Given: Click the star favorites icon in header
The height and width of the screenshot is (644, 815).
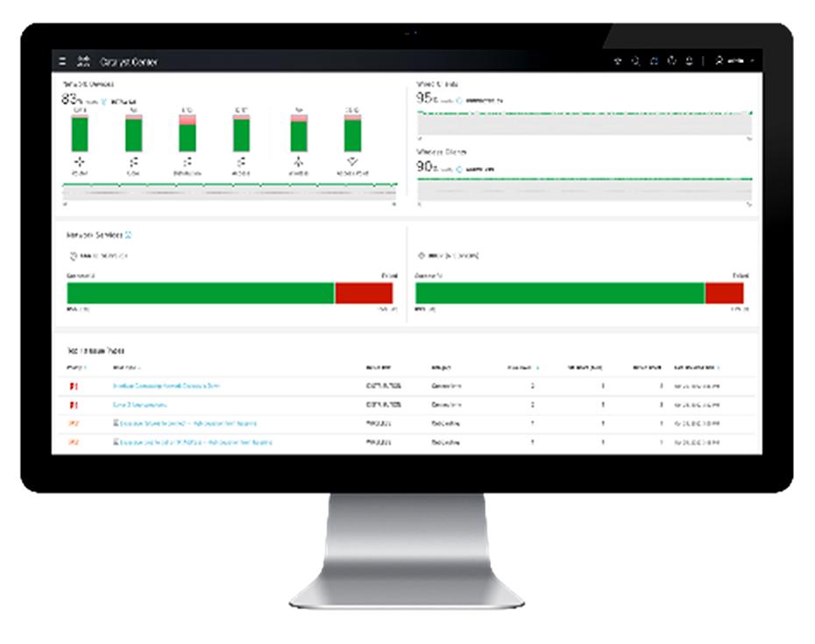Looking at the screenshot, I should [618, 61].
